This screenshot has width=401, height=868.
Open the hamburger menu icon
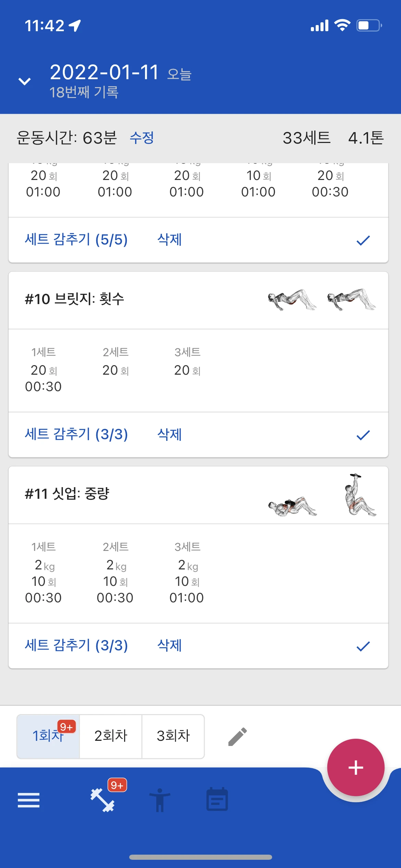pyautogui.click(x=28, y=800)
